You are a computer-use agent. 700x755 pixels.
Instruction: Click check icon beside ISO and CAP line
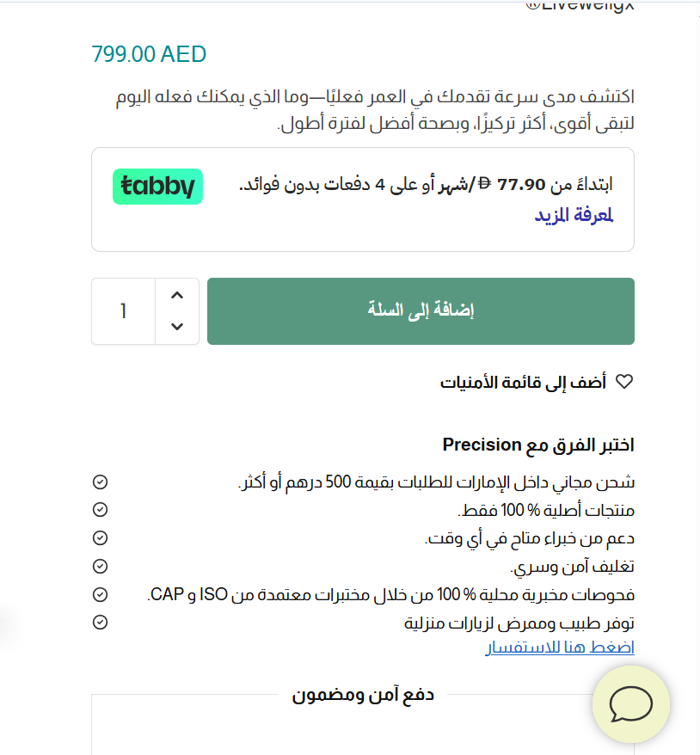[100, 594]
